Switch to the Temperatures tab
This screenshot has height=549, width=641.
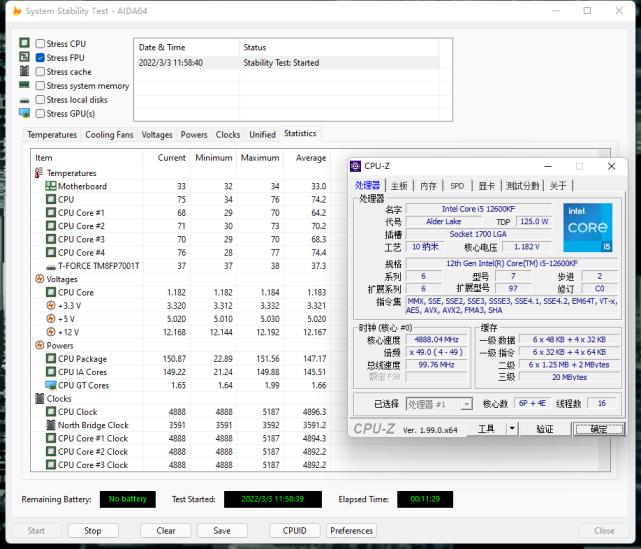pyautogui.click(x=52, y=134)
